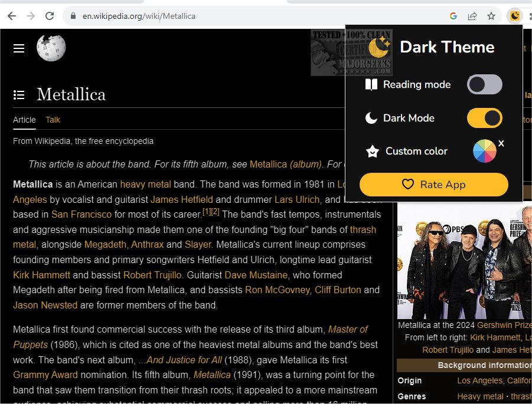
Task: Click the italic Metallica (1991) album link
Action: coord(212,375)
